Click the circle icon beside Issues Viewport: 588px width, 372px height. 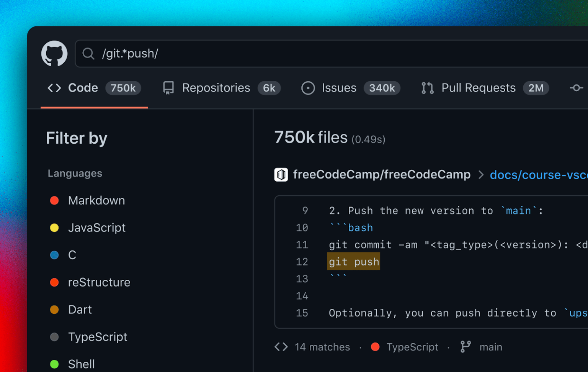308,88
